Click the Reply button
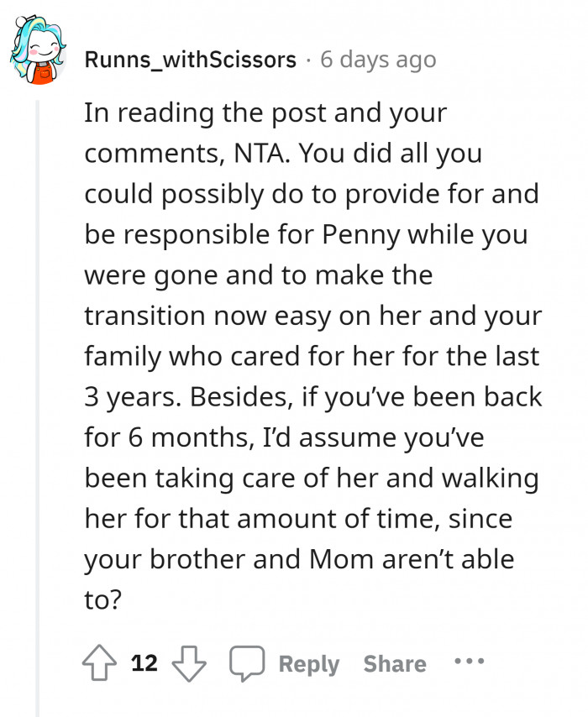This screenshot has height=717, width=588. [x=307, y=663]
